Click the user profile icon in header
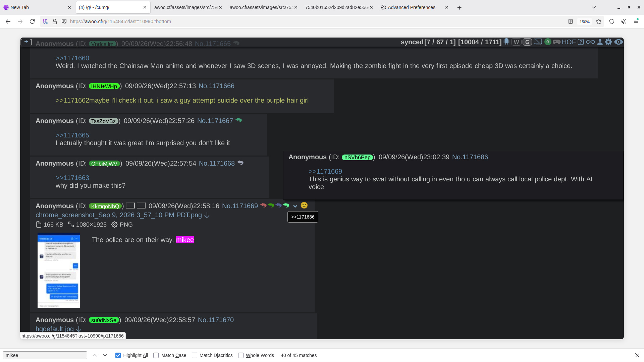This screenshot has height=362, width=644. (x=600, y=42)
